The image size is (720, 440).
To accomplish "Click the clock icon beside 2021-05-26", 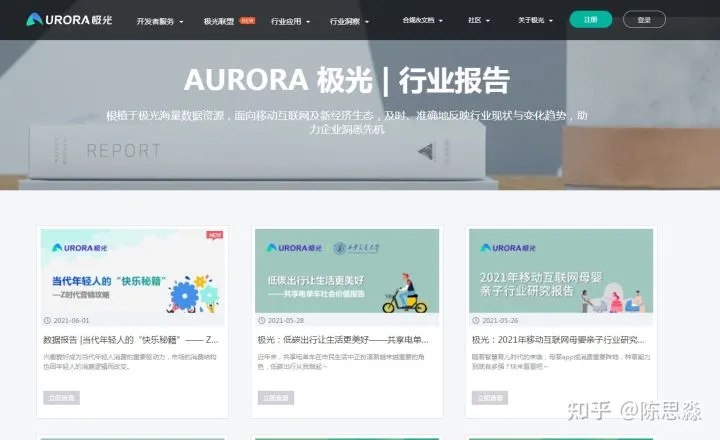I will (476, 321).
